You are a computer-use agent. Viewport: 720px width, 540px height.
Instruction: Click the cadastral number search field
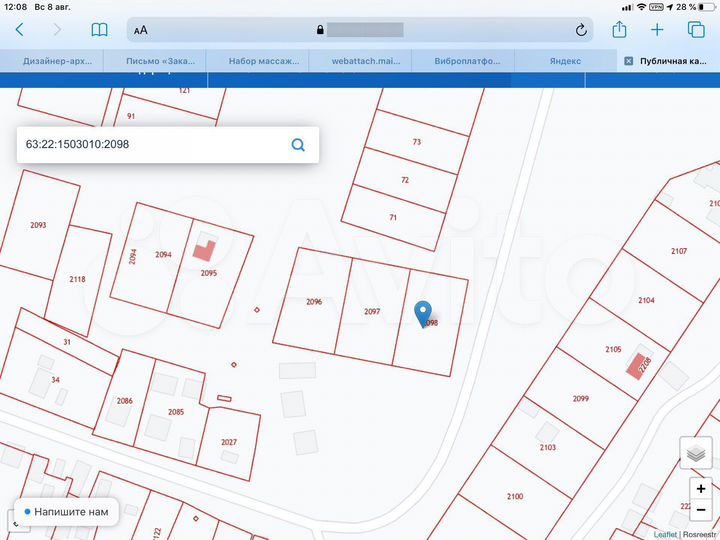[150, 144]
